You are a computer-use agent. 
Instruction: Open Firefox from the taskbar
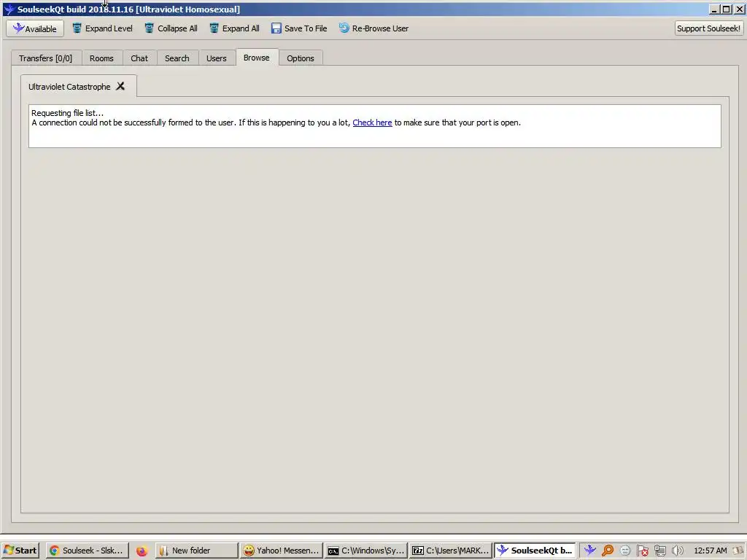pos(142,551)
